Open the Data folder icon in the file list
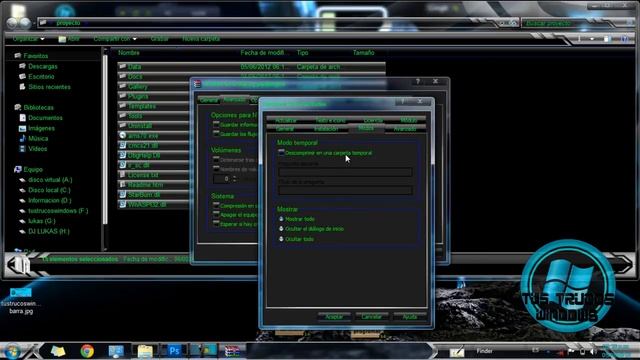 (122, 66)
